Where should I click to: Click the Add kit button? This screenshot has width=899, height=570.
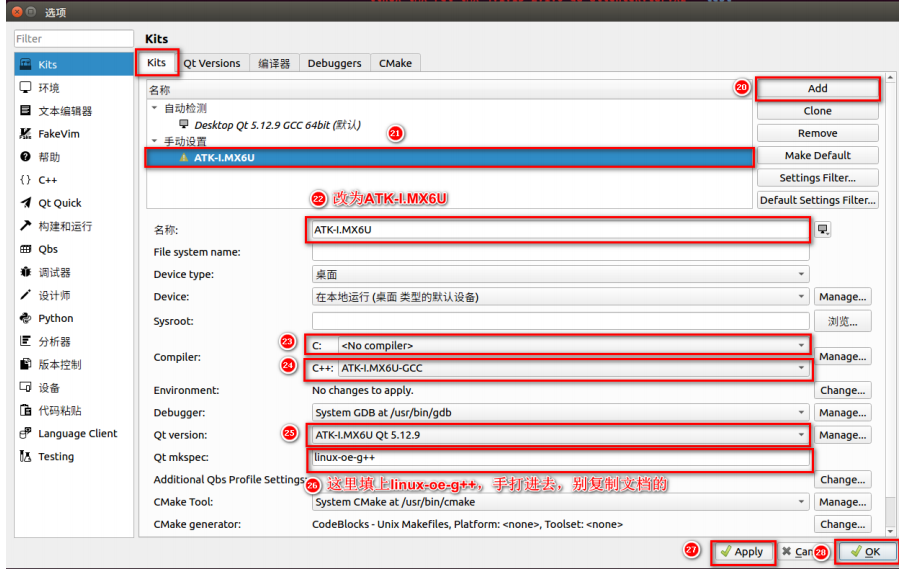[818, 88]
